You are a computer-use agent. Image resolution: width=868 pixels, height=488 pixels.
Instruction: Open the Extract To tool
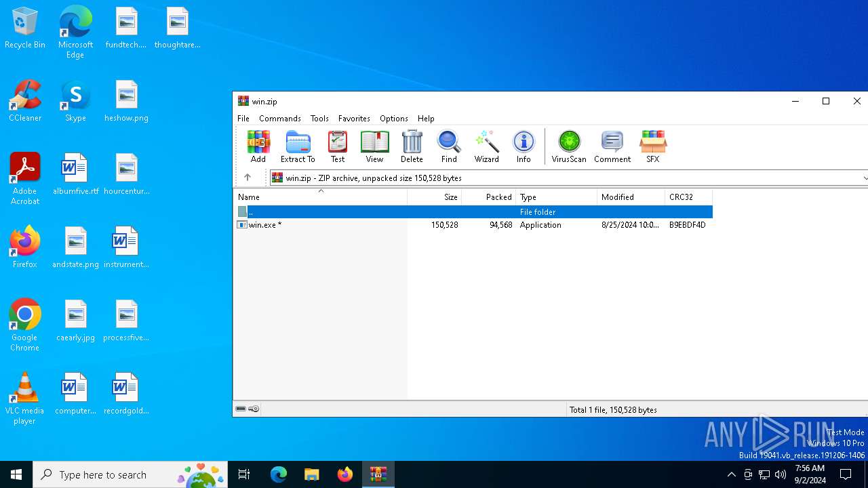298,146
